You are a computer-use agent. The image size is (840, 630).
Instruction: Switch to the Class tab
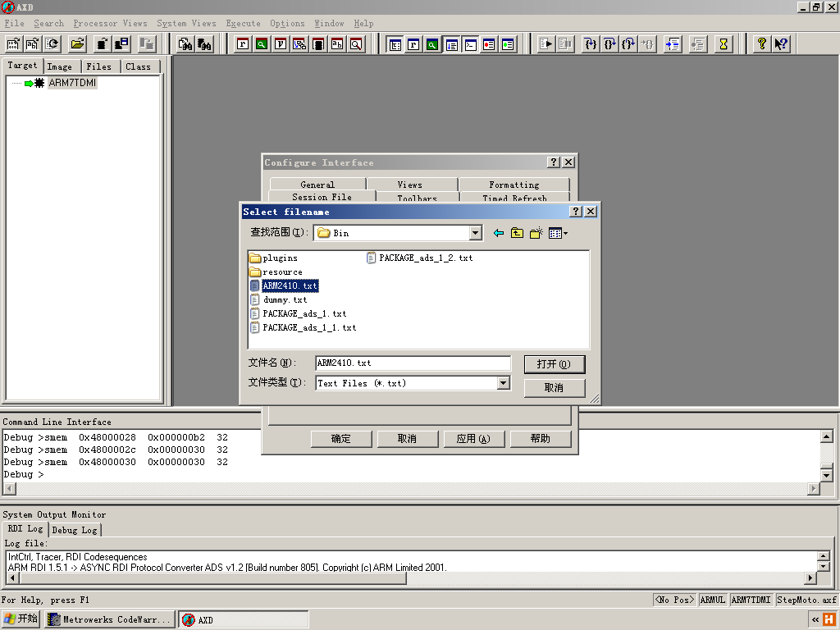tap(138, 66)
